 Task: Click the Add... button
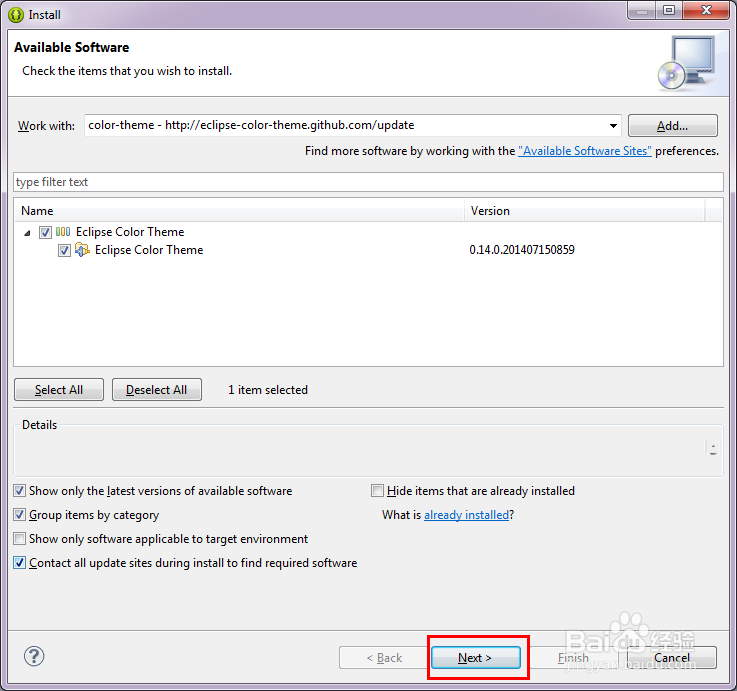673,126
